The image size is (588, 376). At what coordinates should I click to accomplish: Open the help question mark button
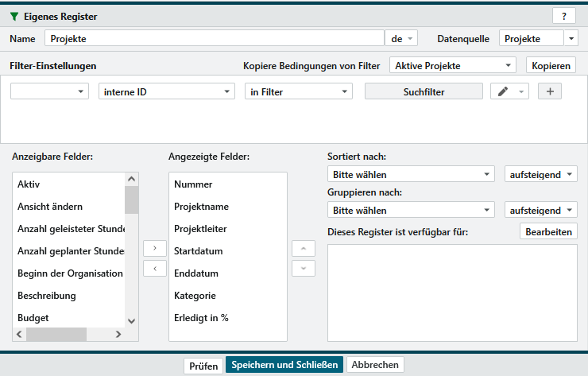pos(563,16)
